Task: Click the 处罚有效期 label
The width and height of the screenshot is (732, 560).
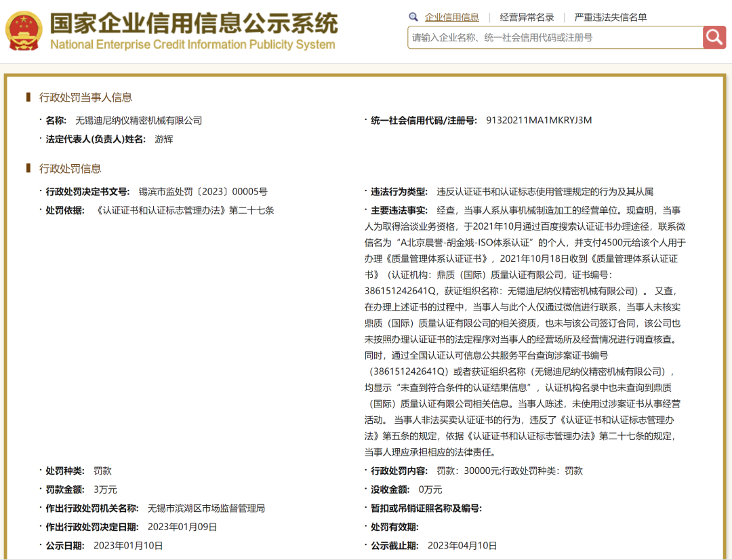Action: point(394,527)
